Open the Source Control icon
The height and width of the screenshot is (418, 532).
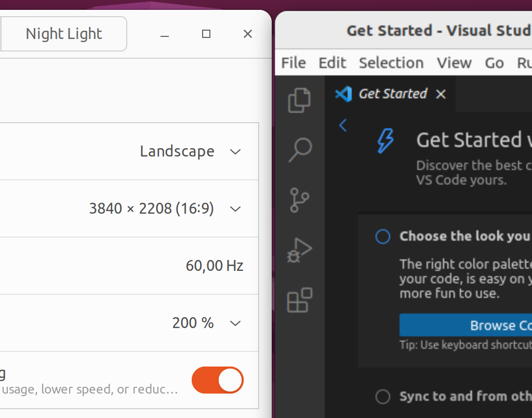pos(300,200)
